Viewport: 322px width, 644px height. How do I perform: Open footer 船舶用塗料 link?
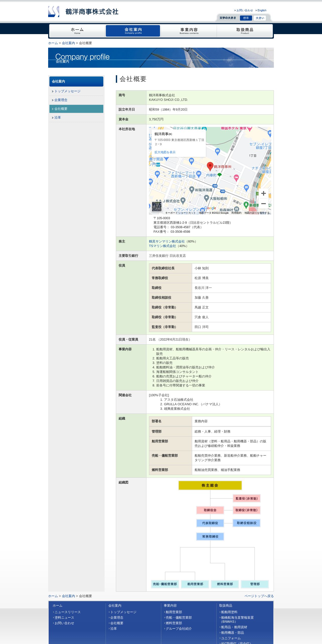(229, 612)
